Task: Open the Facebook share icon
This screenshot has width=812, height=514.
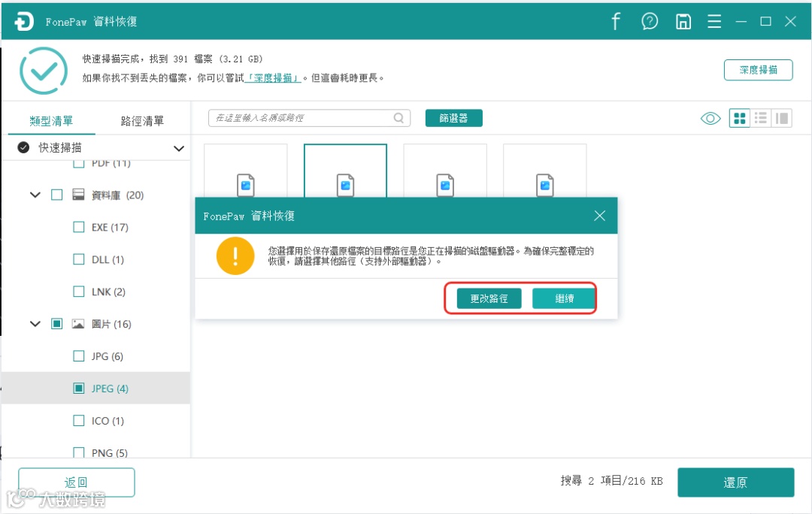Action: tap(615, 21)
